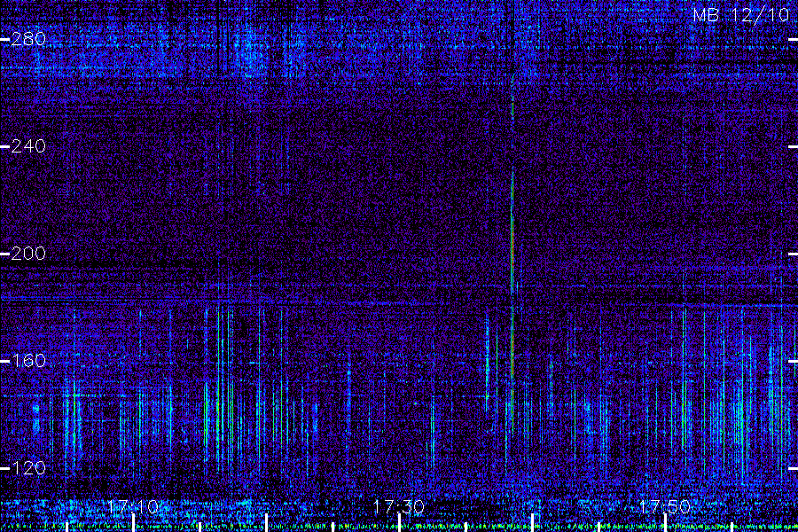This screenshot has height=532, width=798.
Task: Click the tick mark below 17:30
Action: (x=399, y=523)
